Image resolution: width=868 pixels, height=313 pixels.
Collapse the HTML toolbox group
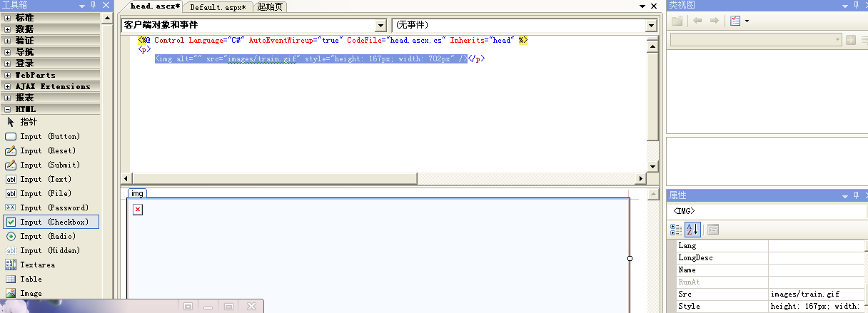[x=7, y=109]
